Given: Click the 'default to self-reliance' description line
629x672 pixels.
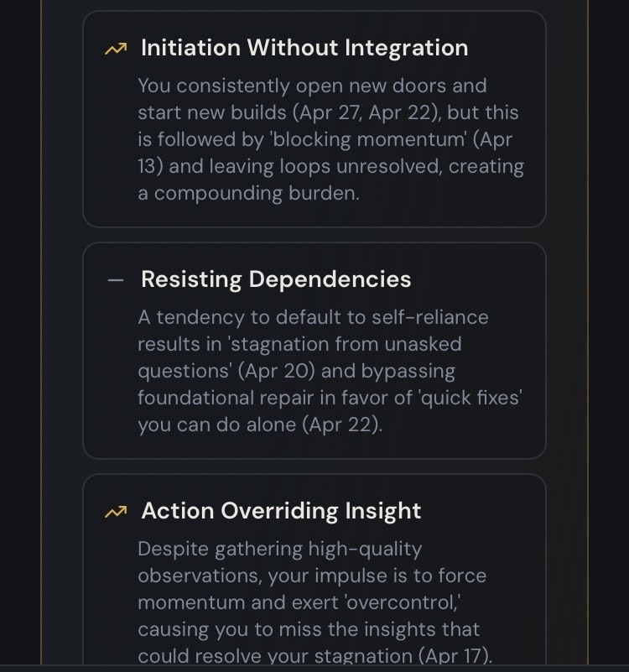Looking at the screenshot, I should coord(313,318).
